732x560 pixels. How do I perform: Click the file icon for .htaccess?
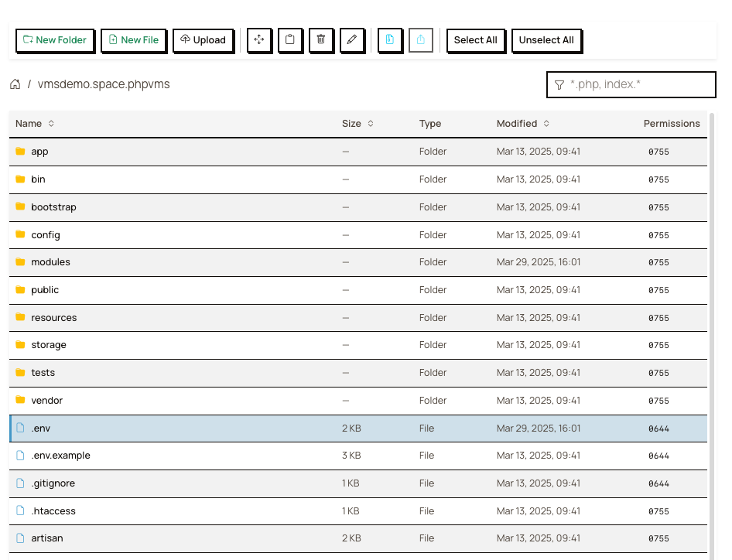coord(20,510)
